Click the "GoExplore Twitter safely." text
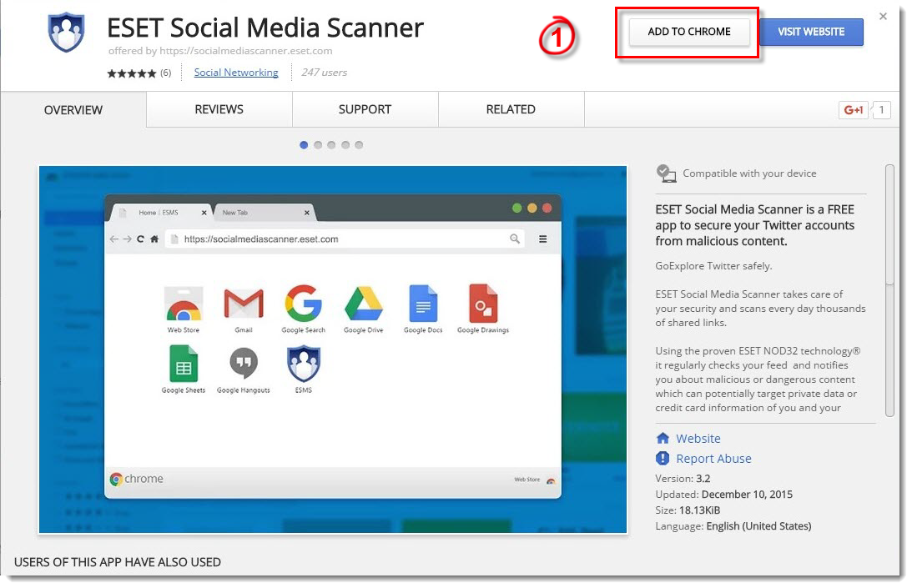912x588 pixels. point(713,266)
